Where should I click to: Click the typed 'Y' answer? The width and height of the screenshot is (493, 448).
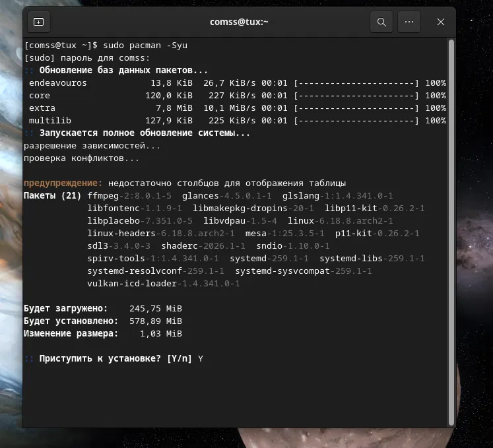201,358
